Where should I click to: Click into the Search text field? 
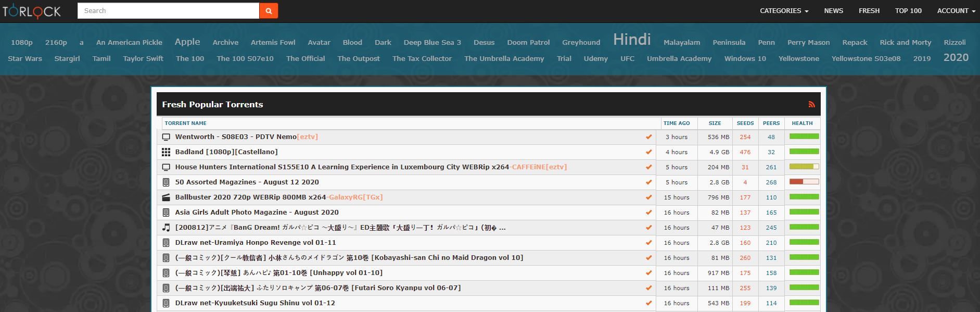pyautogui.click(x=168, y=10)
